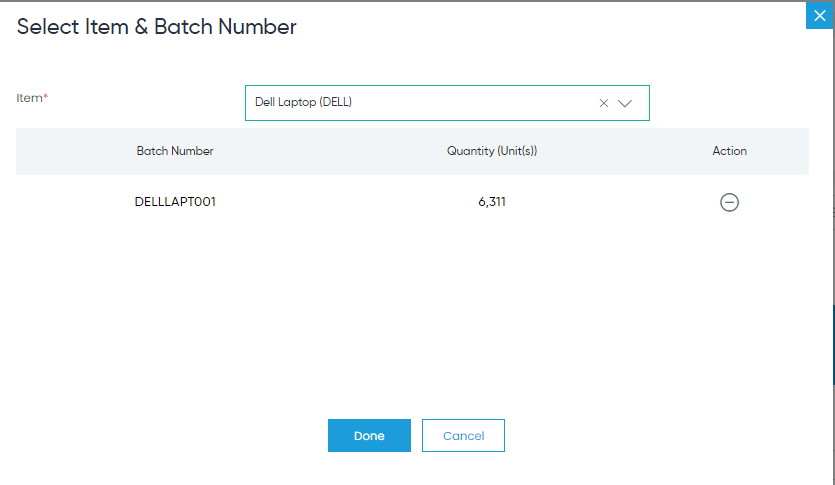Clear the selected Dell Laptop item
Image resolution: width=835 pixels, height=485 pixels.
point(603,103)
